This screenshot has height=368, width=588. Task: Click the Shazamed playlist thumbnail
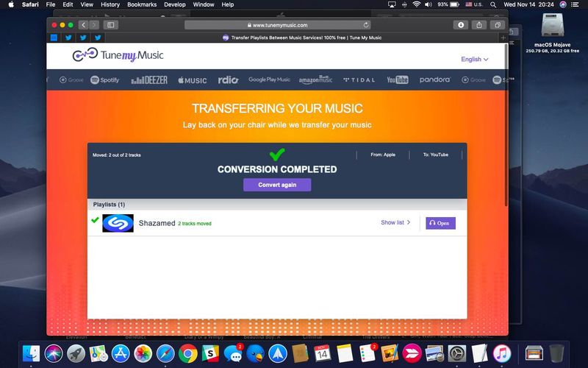118,223
